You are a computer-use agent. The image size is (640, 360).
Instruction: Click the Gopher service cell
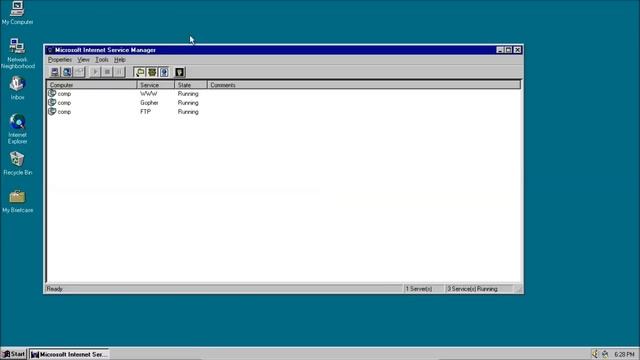[x=149, y=103]
